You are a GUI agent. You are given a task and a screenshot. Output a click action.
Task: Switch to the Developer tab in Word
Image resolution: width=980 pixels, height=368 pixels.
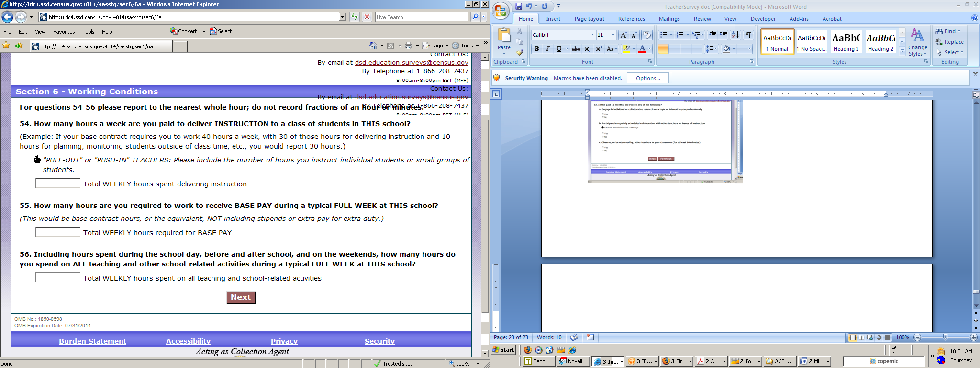tap(763, 19)
